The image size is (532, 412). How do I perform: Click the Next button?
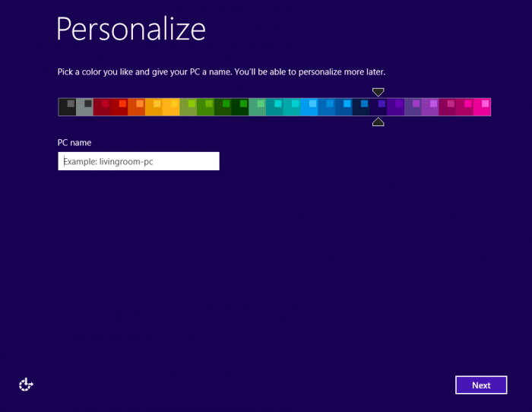point(481,385)
